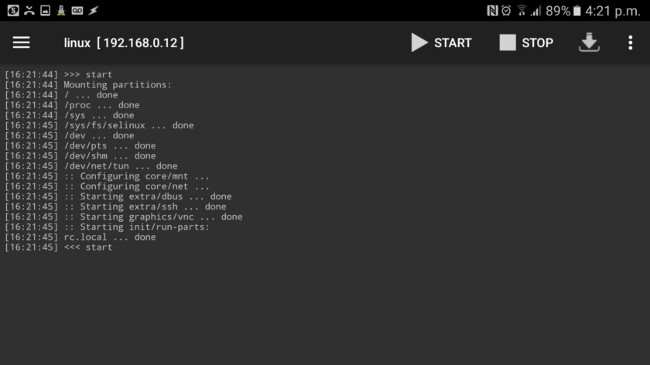Open the hamburger navigation menu

point(21,42)
